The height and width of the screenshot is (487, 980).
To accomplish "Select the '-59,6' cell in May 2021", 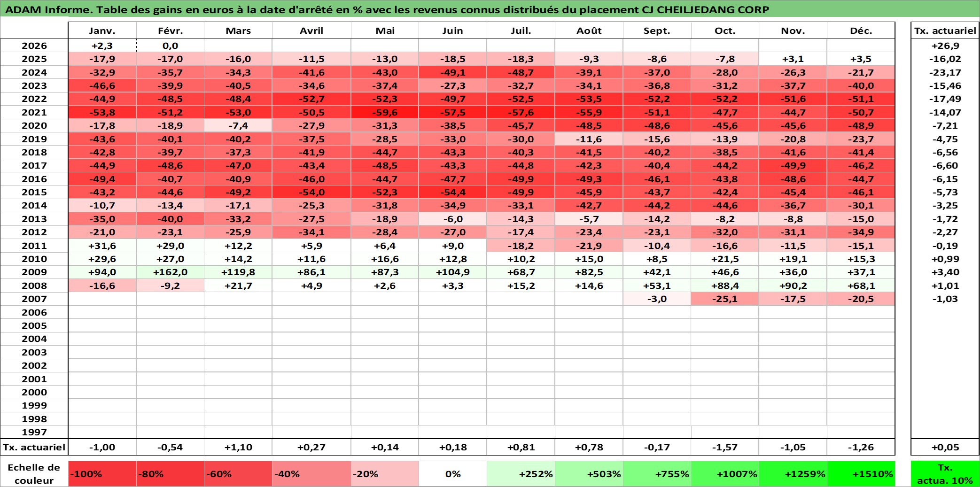I will pos(385,112).
